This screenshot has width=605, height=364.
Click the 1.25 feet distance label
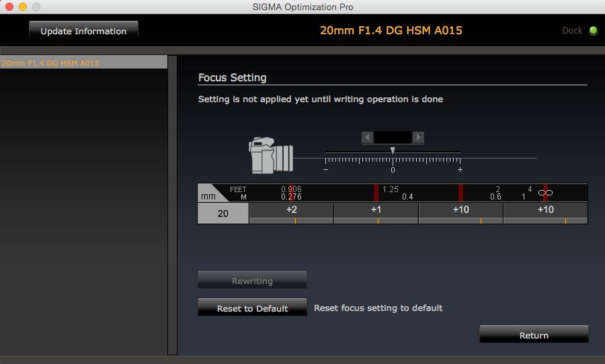390,189
